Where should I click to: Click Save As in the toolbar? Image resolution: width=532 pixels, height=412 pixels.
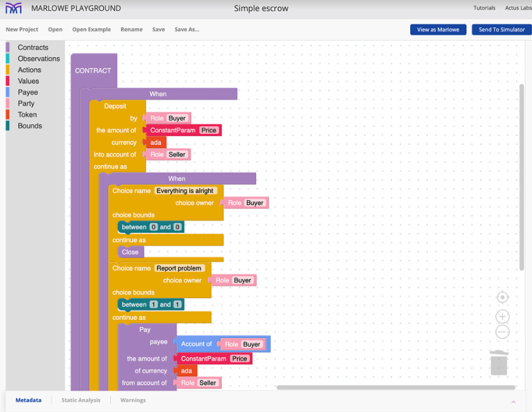click(x=187, y=30)
